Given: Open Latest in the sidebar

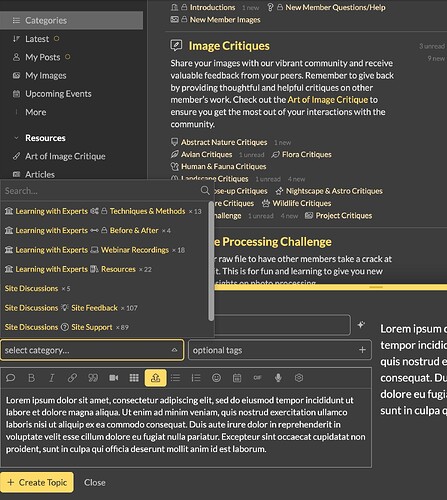Looking at the screenshot, I should (37, 39).
